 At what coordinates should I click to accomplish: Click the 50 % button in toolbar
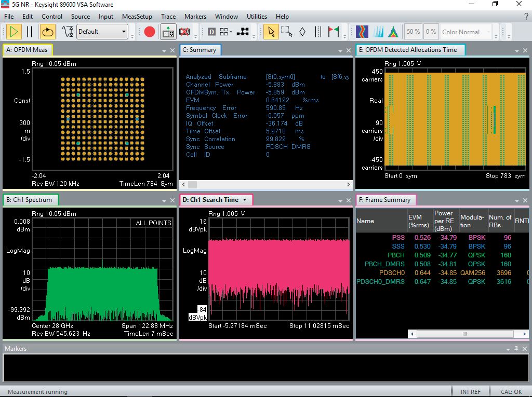point(413,32)
